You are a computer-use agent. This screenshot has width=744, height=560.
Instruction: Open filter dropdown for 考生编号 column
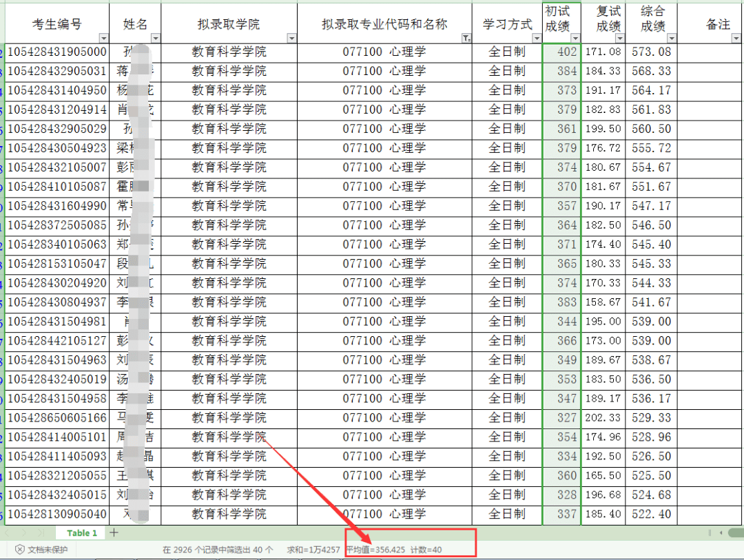click(x=103, y=38)
